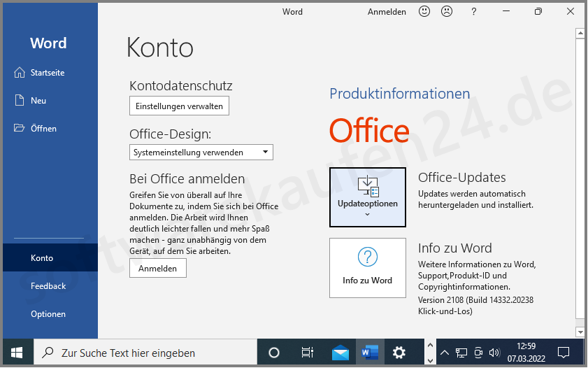Click the network icon in system tray

[x=461, y=353]
